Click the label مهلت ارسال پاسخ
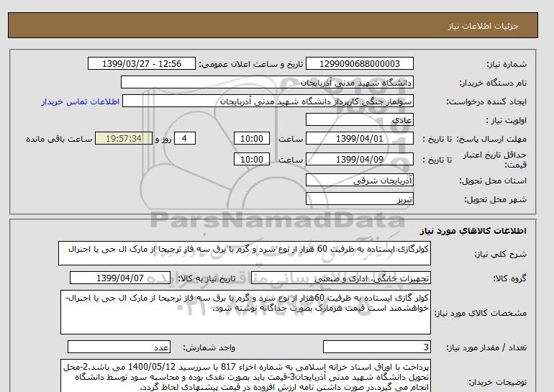Viewport: 554px width, 392px height. click(x=491, y=139)
